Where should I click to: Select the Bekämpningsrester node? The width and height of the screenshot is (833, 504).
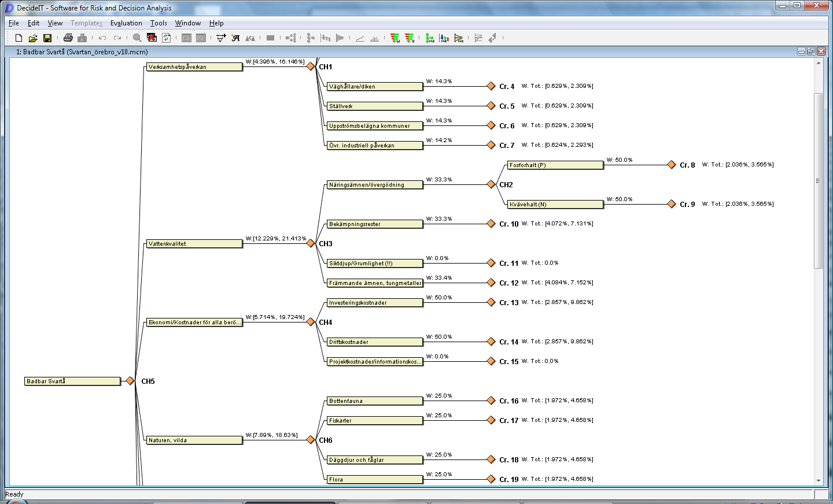pos(375,224)
